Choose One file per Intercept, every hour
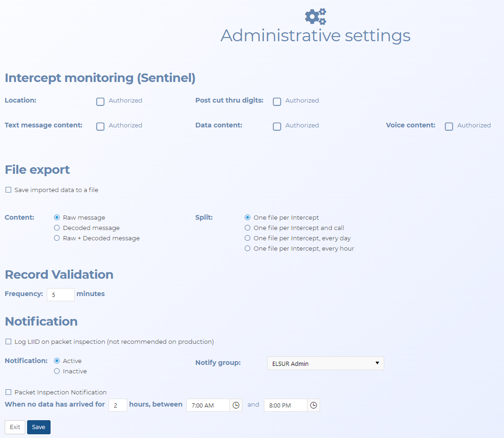Image resolution: width=504 pixels, height=438 pixels. click(248, 249)
